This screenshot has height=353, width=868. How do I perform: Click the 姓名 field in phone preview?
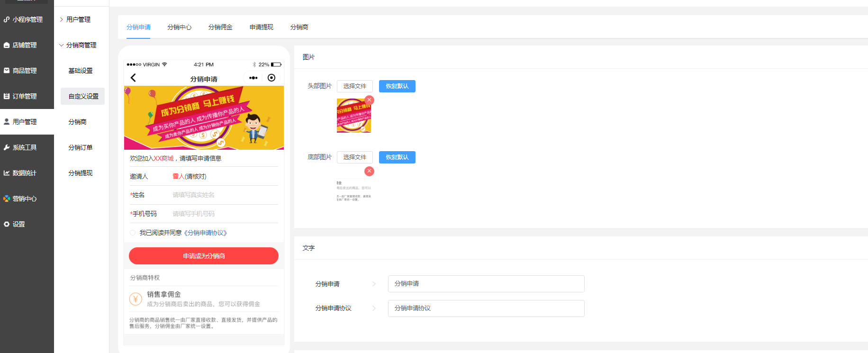[204, 195]
